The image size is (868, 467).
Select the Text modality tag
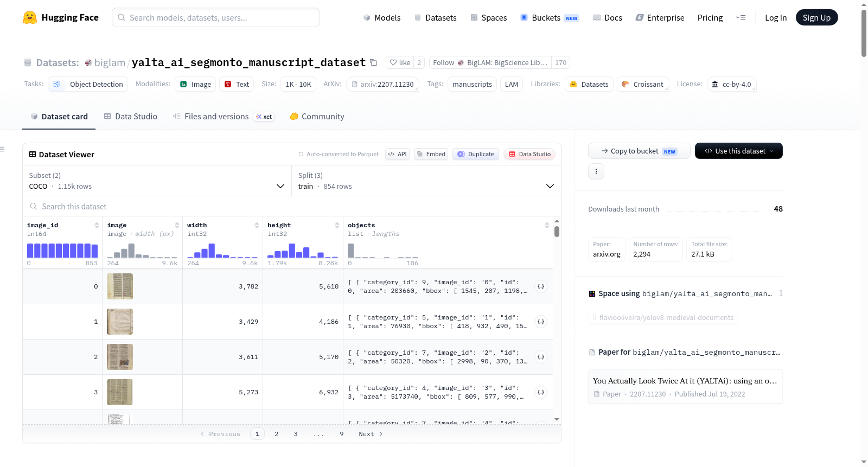click(x=237, y=84)
